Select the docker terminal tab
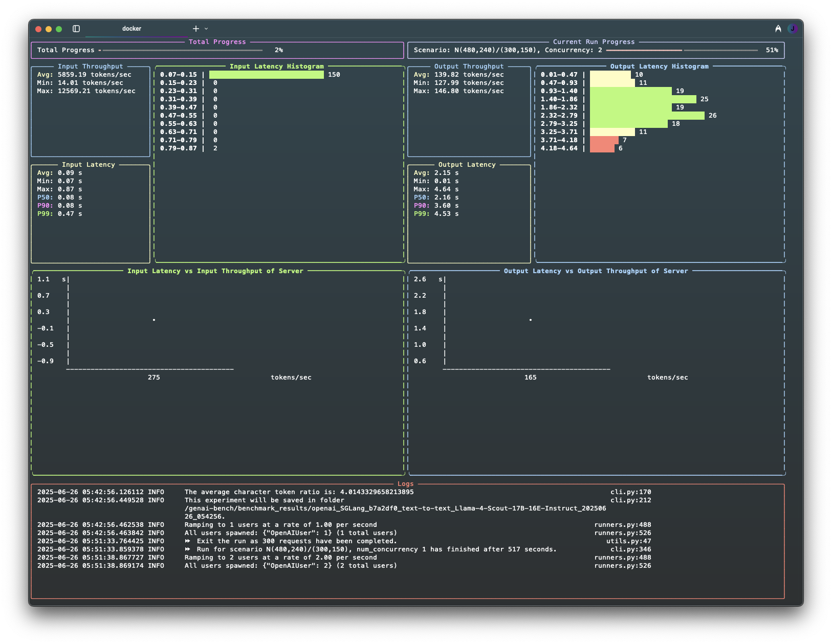 (x=132, y=29)
